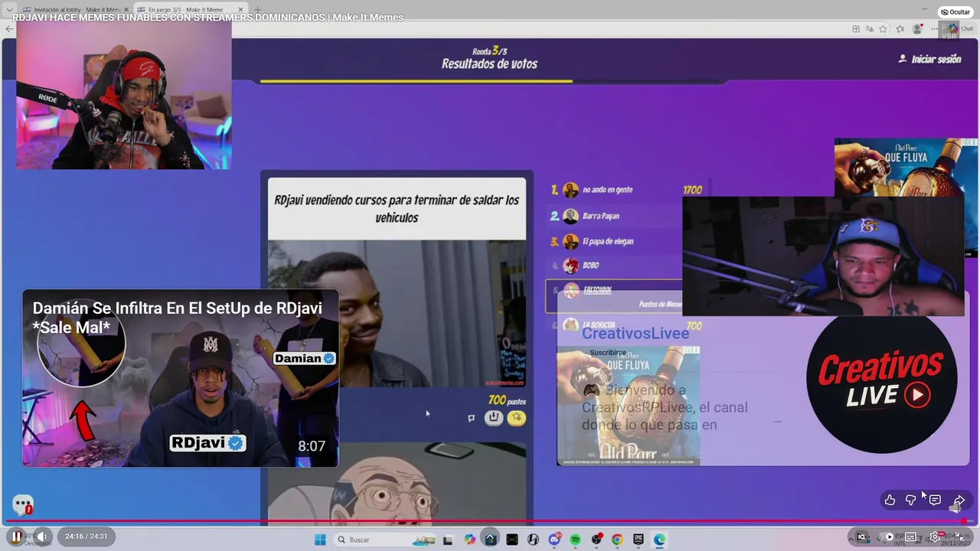
Task: Click the 700 puntos score label
Action: pos(507,400)
